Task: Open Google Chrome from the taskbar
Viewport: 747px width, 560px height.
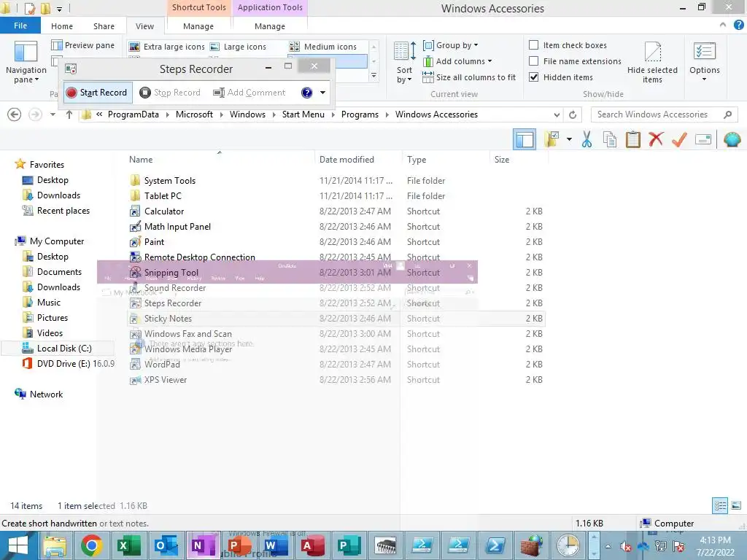Action: [91, 545]
